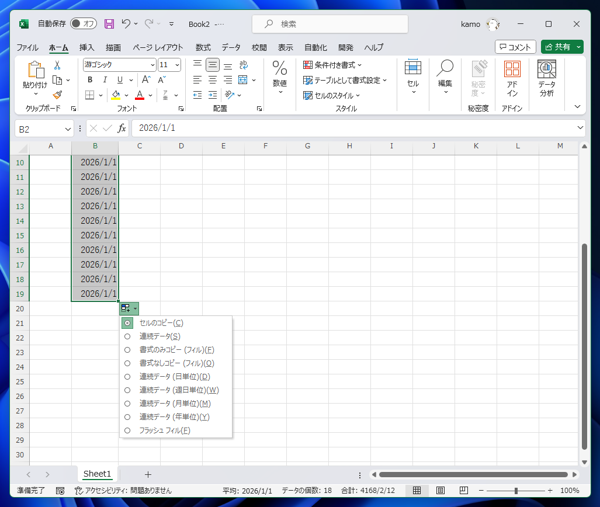Select 連続データ (年単位) option
The width and height of the screenshot is (600, 507).
pyautogui.click(x=174, y=417)
